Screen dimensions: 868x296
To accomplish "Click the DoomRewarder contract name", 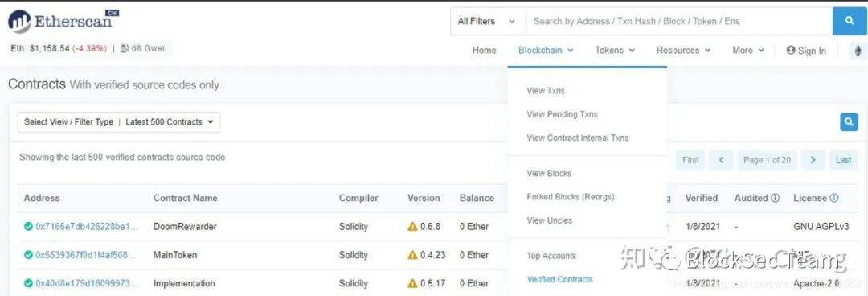I will (185, 227).
